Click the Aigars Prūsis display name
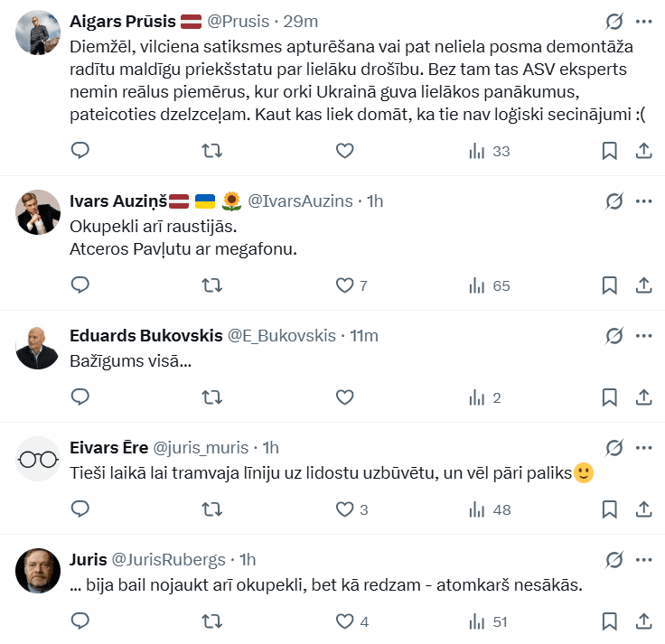Viewport: 665px width, 644px height. [124, 21]
